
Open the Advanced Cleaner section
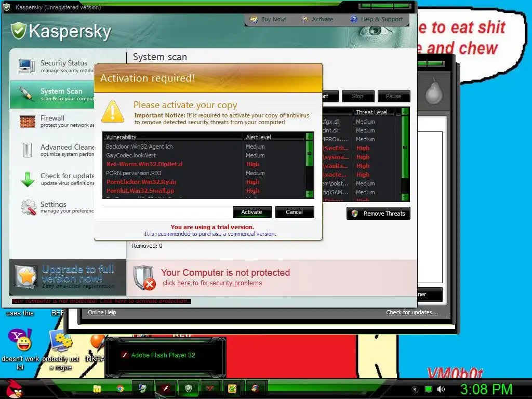(x=52, y=150)
